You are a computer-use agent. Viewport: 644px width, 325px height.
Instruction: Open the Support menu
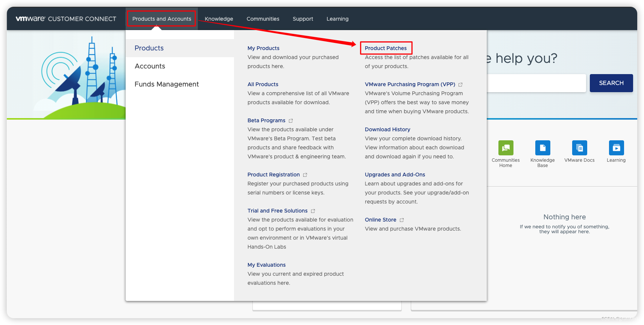(303, 19)
